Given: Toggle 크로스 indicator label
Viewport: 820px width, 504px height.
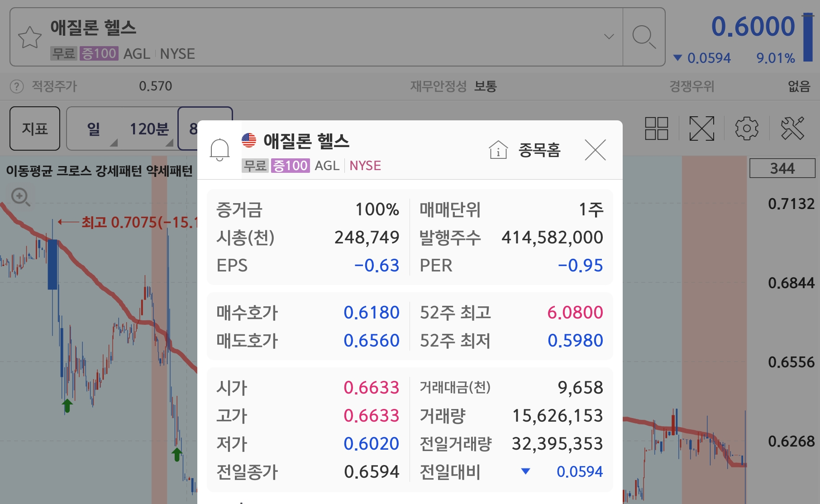Looking at the screenshot, I should click(75, 171).
